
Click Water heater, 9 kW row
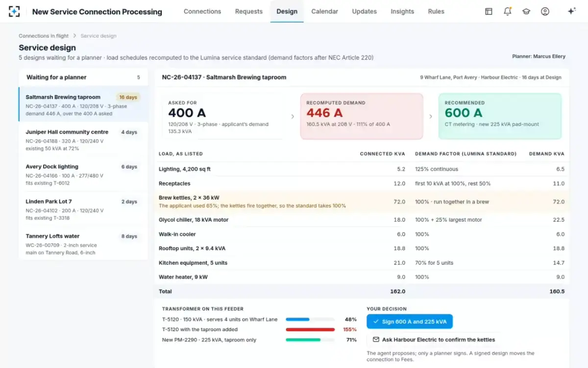(x=362, y=277)
